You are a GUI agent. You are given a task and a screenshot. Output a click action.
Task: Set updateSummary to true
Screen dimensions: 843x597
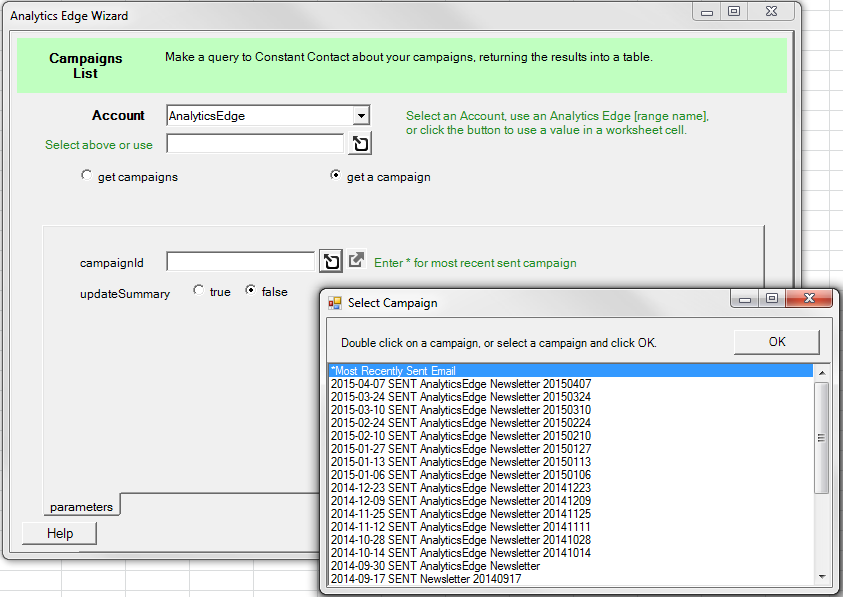198,290
